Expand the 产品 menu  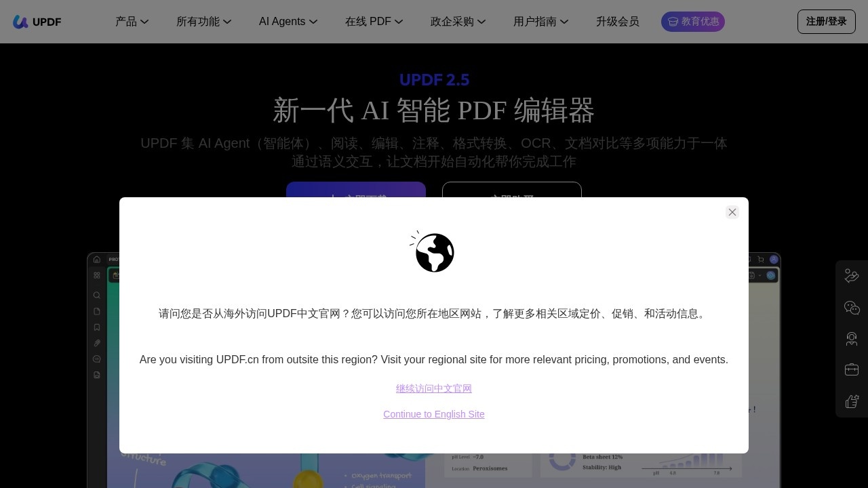point(132,22)
